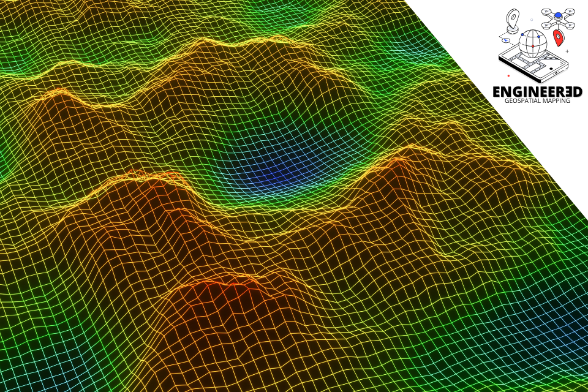The width and height of the screenshot is (588, 392).
Task: Click the red location pin under the drone
Action: point(557,39)
